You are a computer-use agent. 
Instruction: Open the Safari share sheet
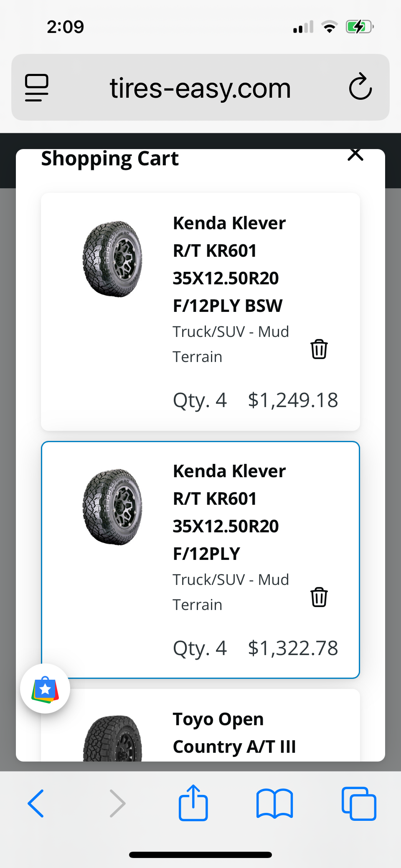coord(193,803)
